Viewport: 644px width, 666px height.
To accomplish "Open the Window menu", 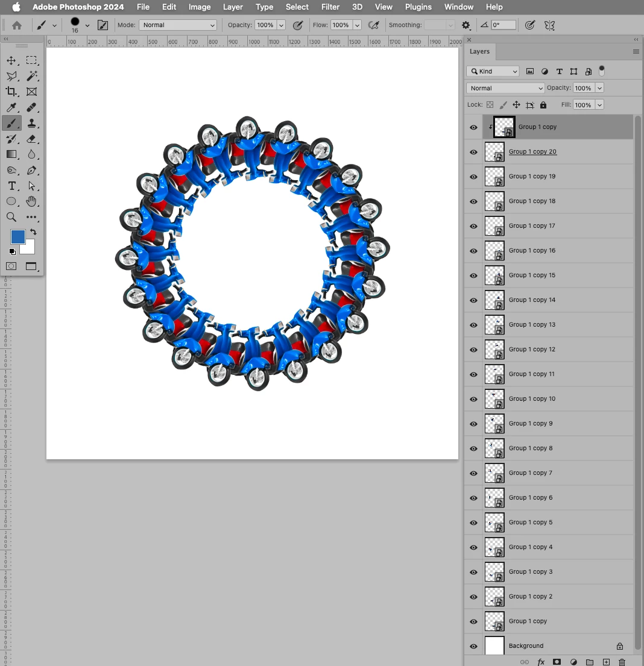I will point(459,7).
